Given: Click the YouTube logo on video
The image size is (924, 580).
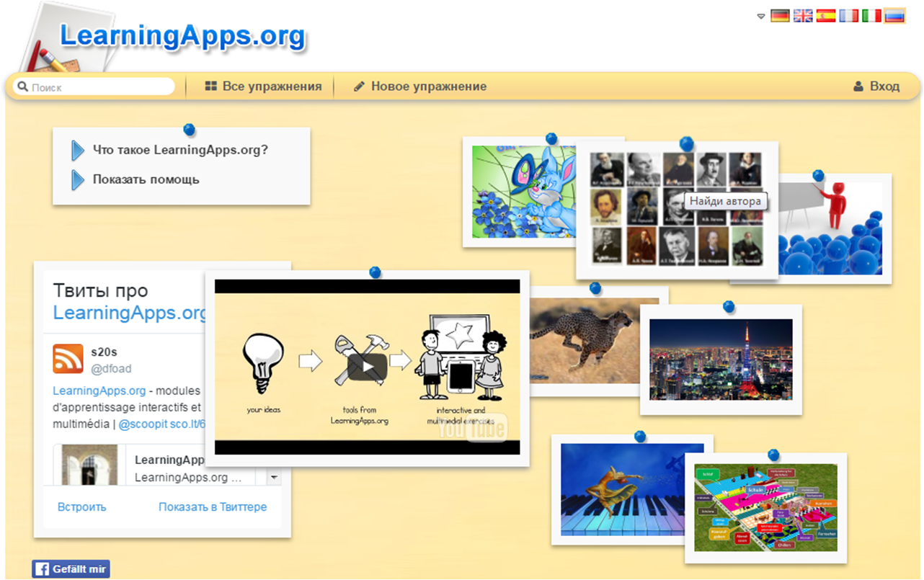Looking at the screenshot, I should pos(473,428).
